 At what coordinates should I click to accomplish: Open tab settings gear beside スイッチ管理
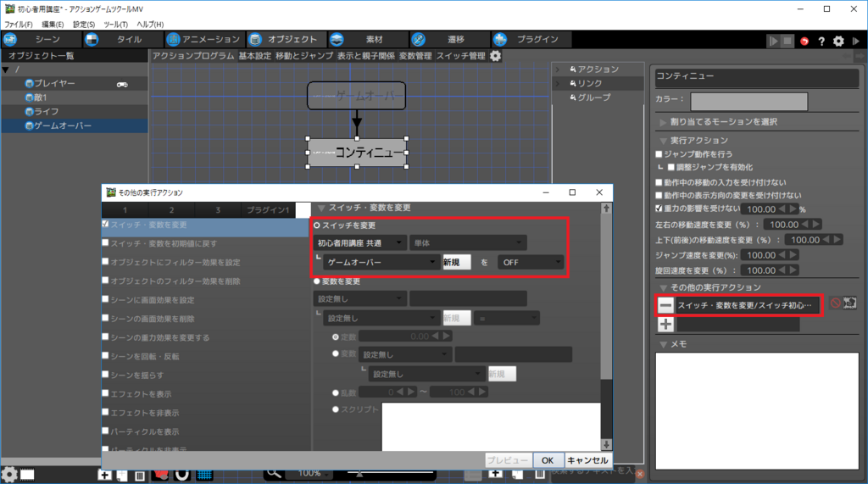click(495, 56)
